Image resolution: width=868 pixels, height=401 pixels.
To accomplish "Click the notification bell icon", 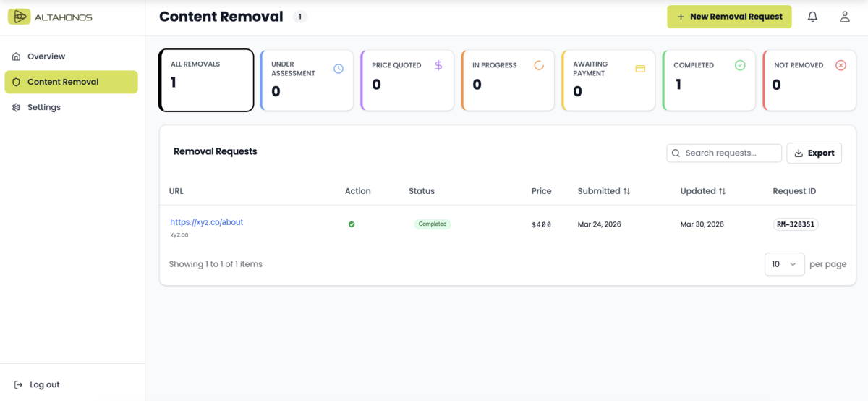I will click(812, 17).
